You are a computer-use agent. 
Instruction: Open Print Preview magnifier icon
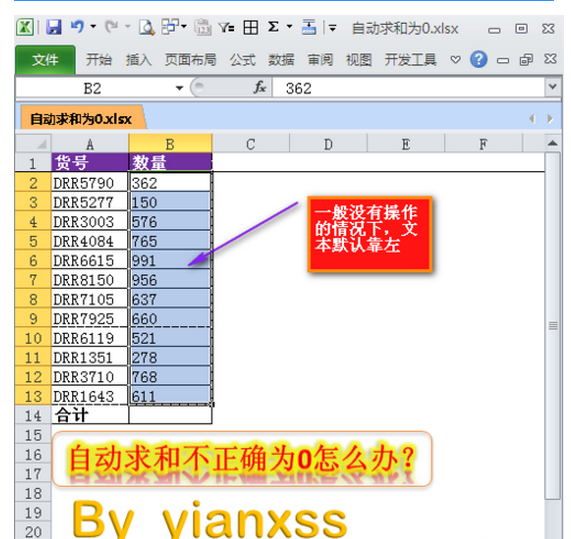click(146, 27)
